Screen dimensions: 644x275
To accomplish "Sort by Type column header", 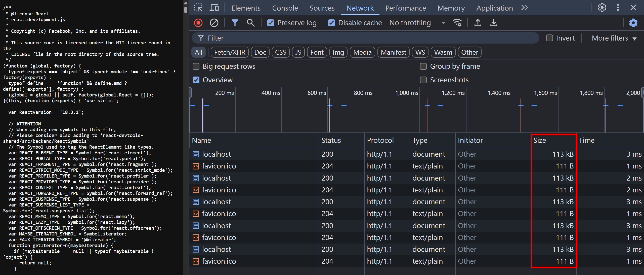I will point(432,141).
